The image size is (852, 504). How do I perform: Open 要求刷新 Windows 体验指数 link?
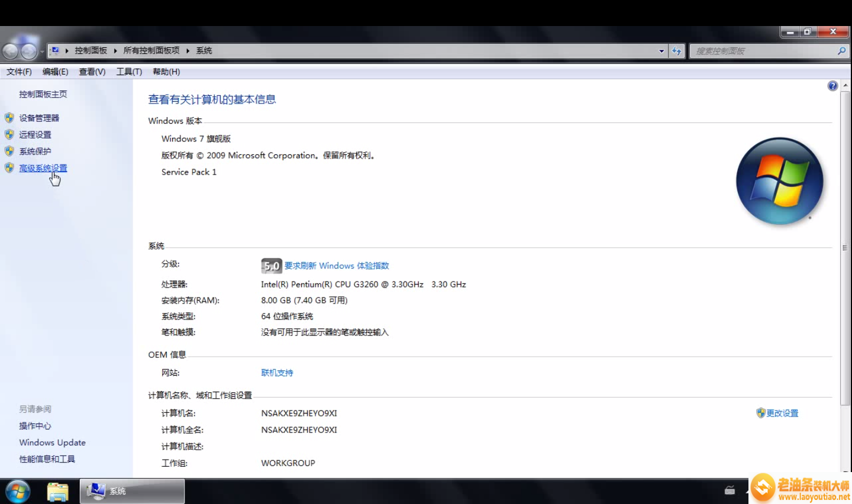[x=337, y=266]
